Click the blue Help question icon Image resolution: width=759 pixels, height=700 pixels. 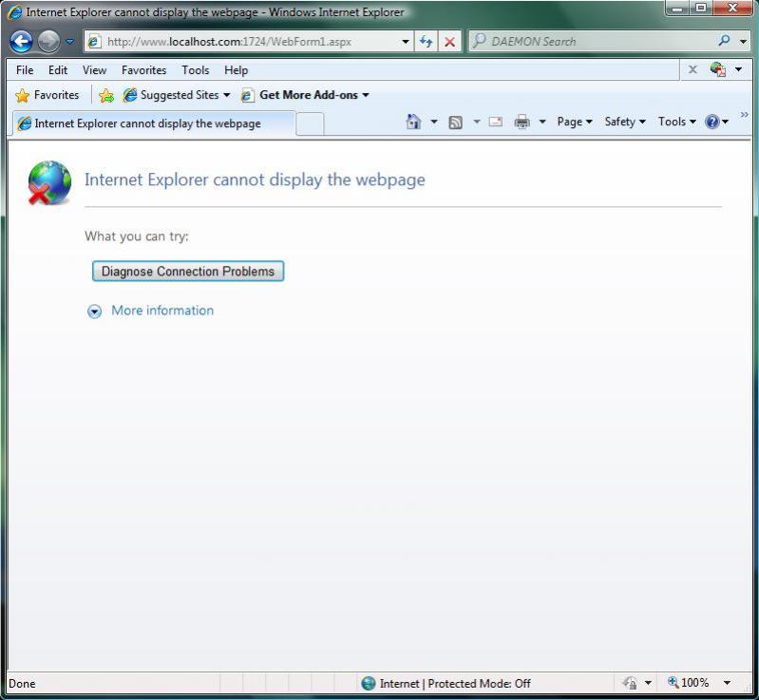(x=712, y=122)
